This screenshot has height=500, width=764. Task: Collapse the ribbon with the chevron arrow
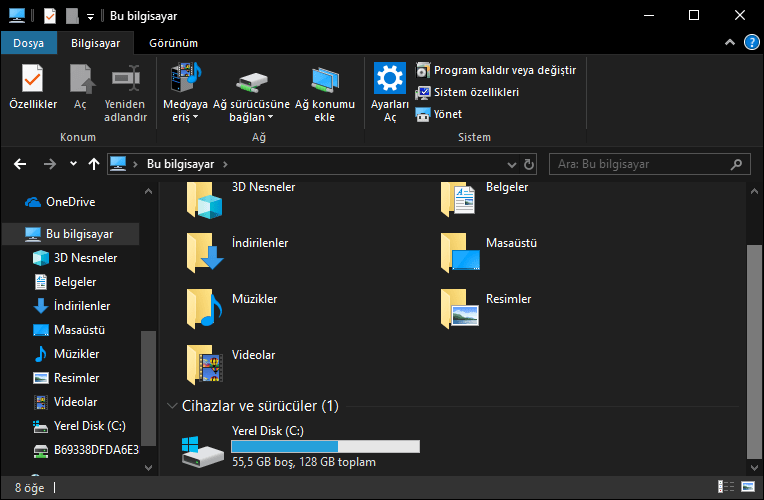[728, 44]
